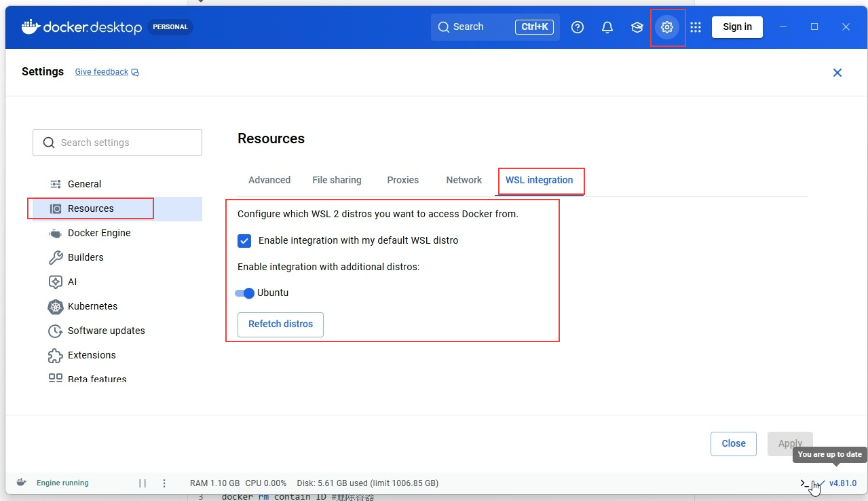Open Beta features settings
Screen dimensions: 868x501
117,377
